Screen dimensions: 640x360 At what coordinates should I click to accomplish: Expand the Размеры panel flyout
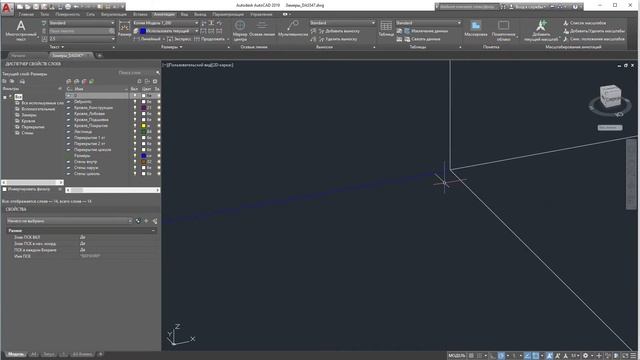[171, 47]
